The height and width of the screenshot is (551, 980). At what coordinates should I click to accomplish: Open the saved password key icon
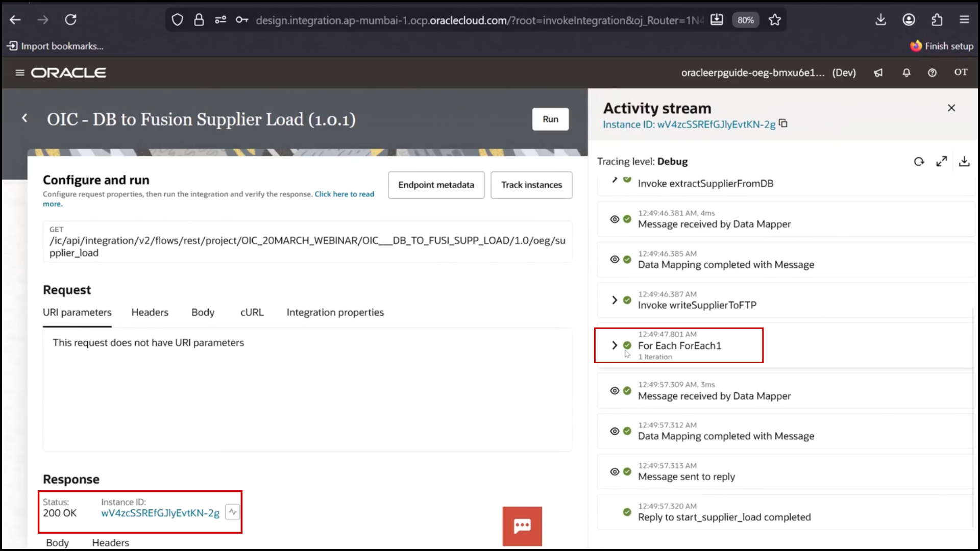click(242, 20)
